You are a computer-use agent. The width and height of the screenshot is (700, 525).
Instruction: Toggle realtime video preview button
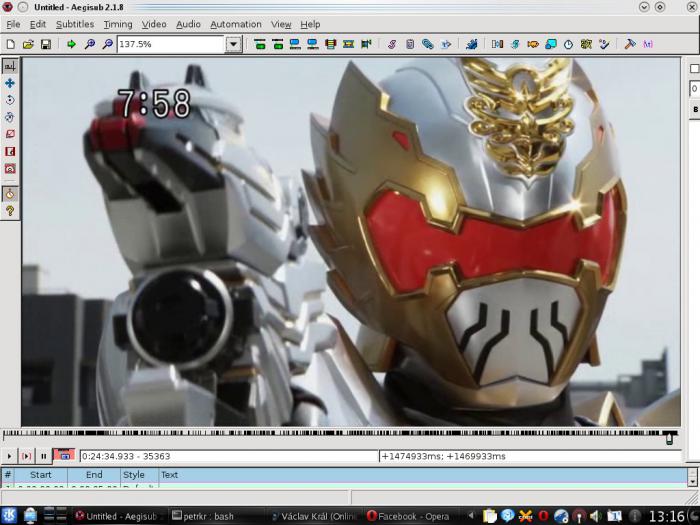tap(10, 194)
